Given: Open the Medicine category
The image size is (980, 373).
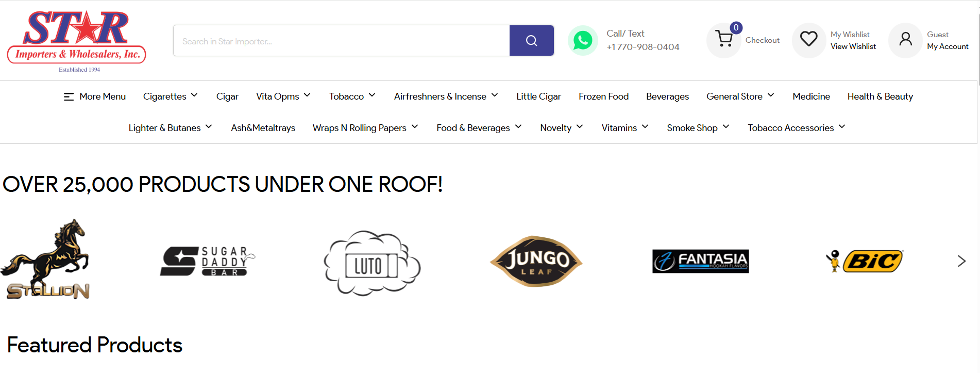Looking at the screenshot, I should click(x=811, y=96).
